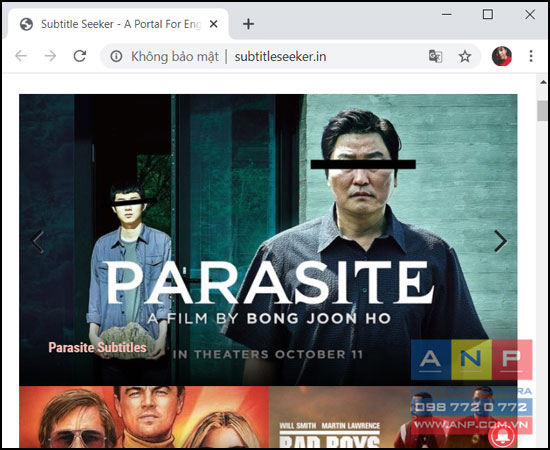Open the Chrome three-dot menu
The width and height of the screenshot is (550, 450).
[531, 56]
